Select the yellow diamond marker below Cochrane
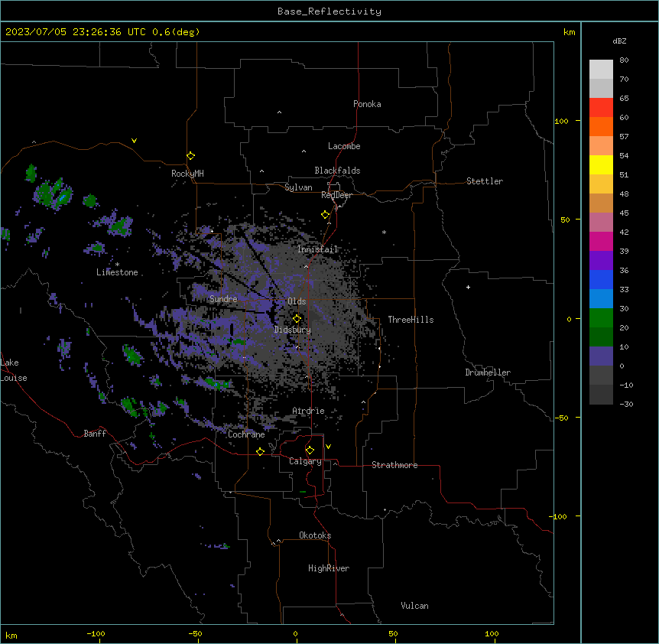 pos(260,451)
